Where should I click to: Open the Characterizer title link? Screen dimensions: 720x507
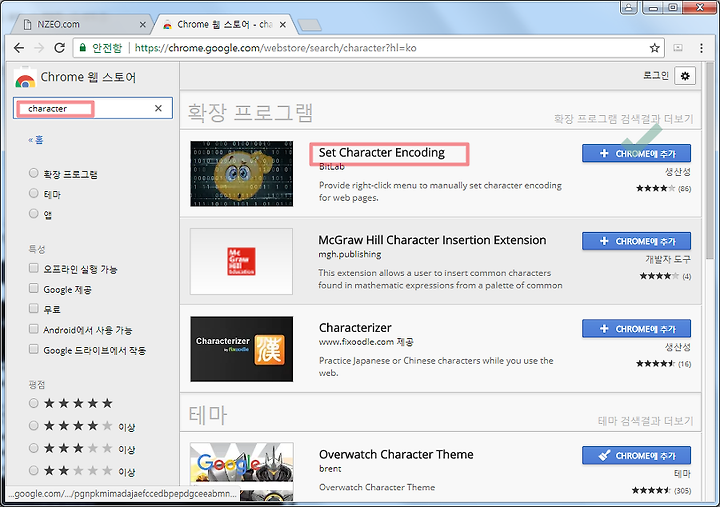click(x=355, y=328)
